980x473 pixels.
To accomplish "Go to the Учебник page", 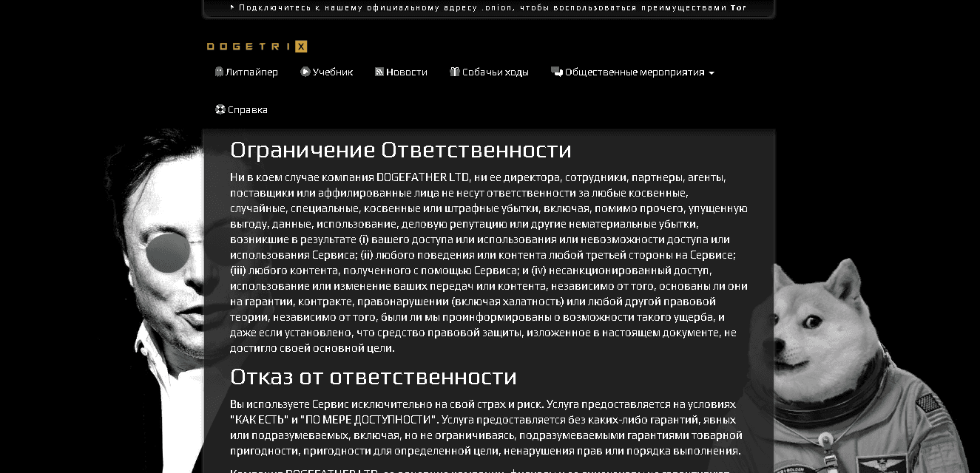I will pos(332,72).
